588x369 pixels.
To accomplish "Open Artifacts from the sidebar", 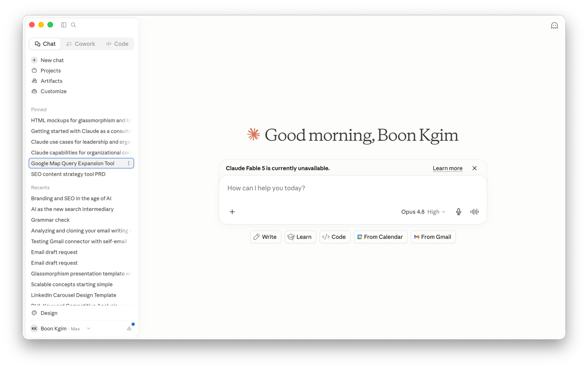I will [81, 81].
